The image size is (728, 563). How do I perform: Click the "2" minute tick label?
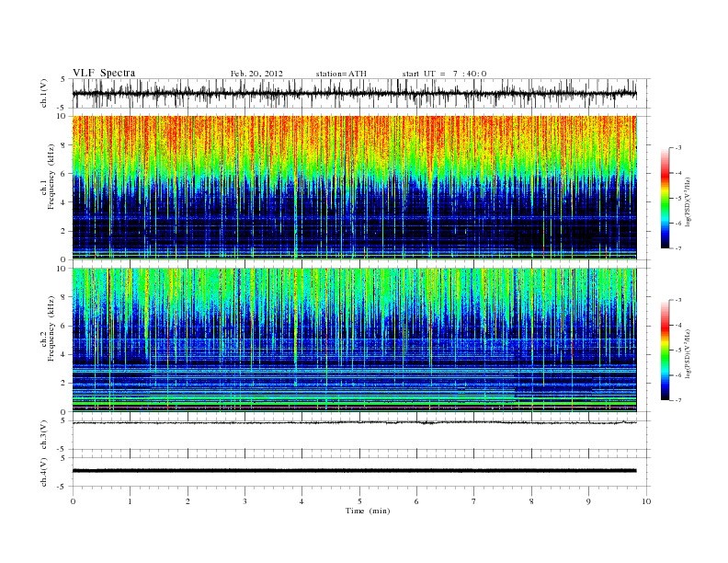188,501
